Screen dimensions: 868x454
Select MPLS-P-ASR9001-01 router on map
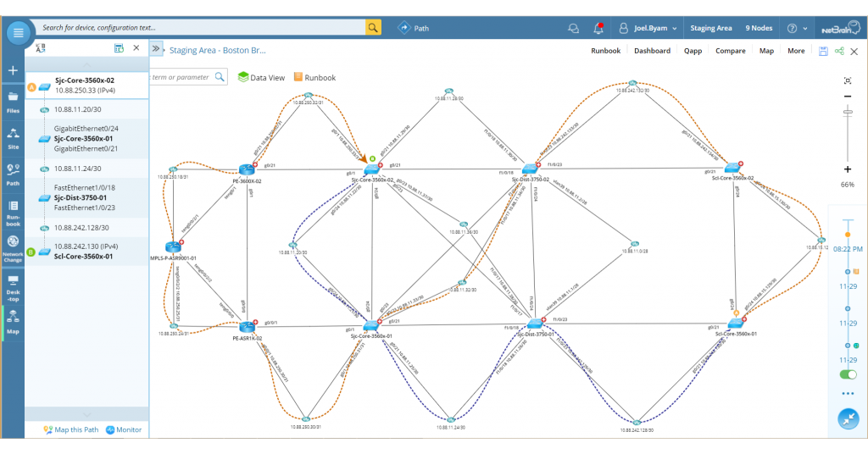coord(173,247)
